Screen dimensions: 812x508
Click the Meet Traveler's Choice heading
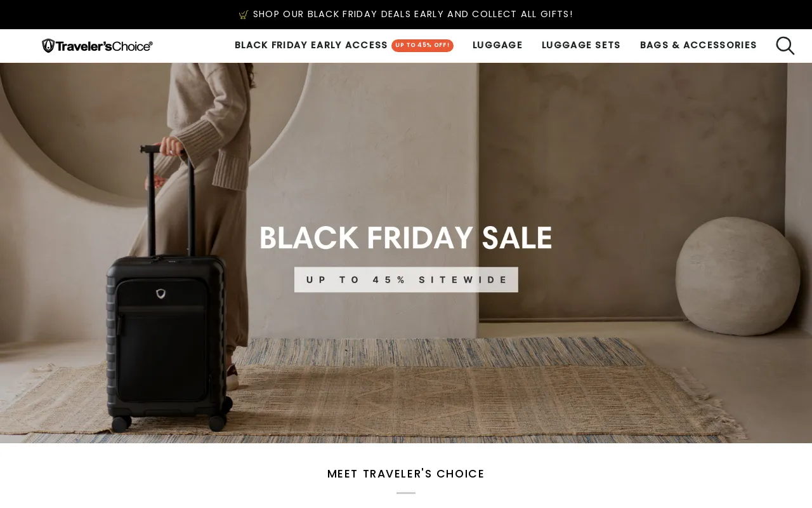pos(406,474)
